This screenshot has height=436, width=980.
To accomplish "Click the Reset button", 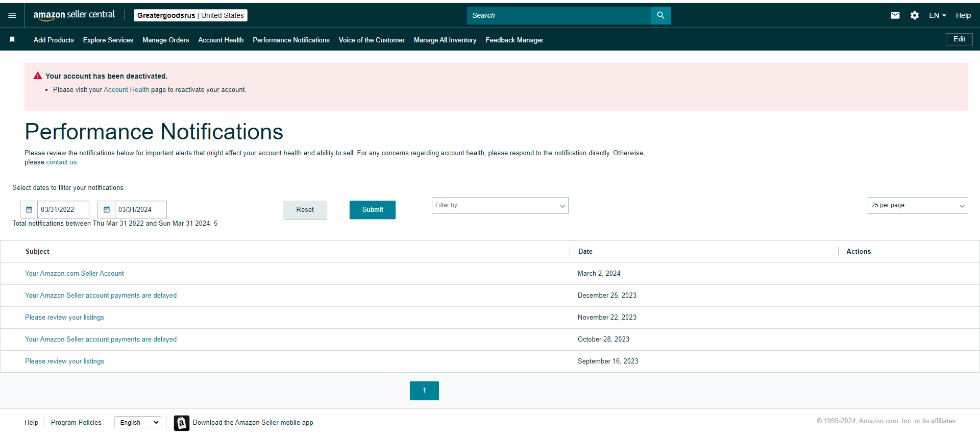I will [305, 210].
